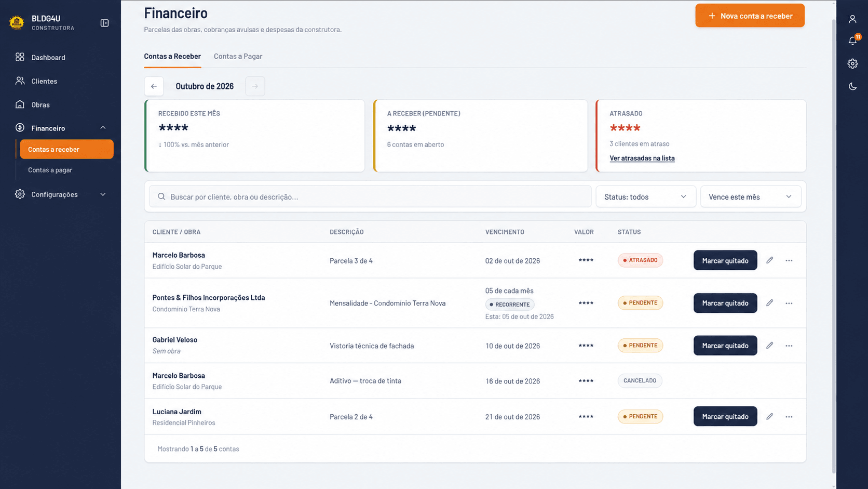Viewport: 868px width, 489px height.
Task: Edit Luciana Jardim account pencil icon
Action: (x=769, y=417)
